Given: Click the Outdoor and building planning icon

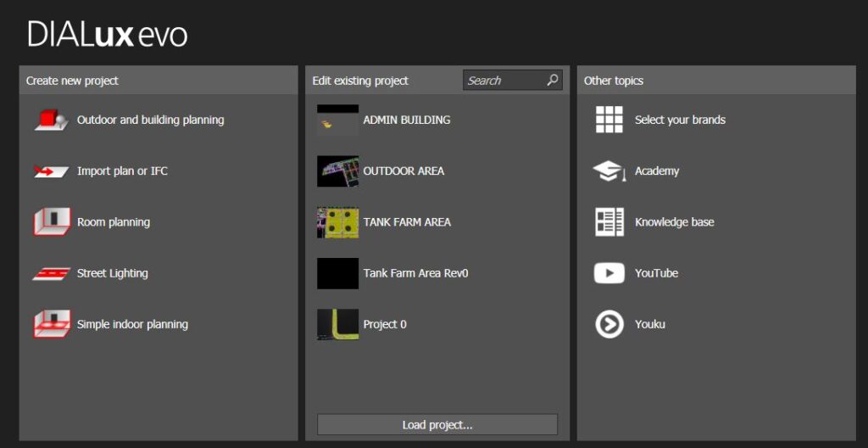Looking at the screenshot, I should [x=51, y=120].
